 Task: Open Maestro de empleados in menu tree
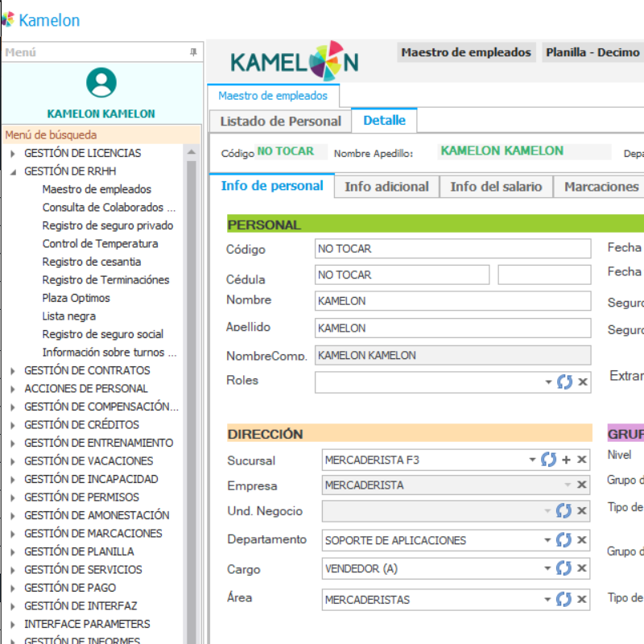click(x=97, y=189)
